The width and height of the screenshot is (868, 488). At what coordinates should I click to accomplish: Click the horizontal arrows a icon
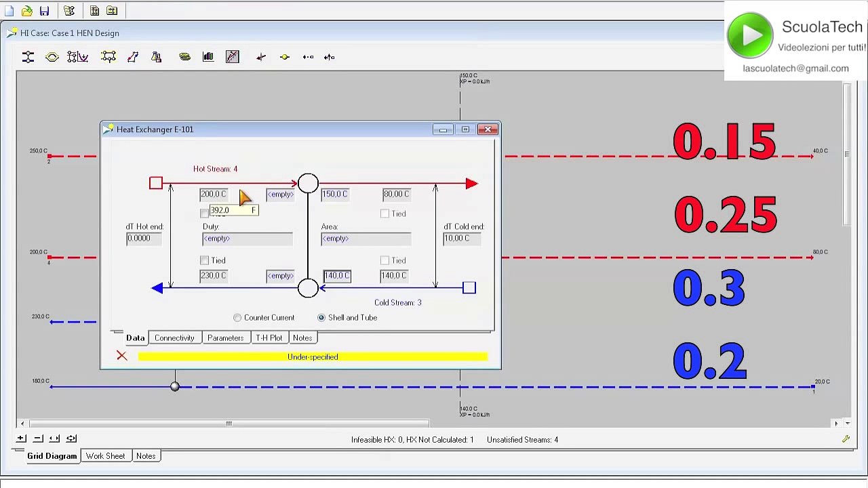click(x=309, y=57)
